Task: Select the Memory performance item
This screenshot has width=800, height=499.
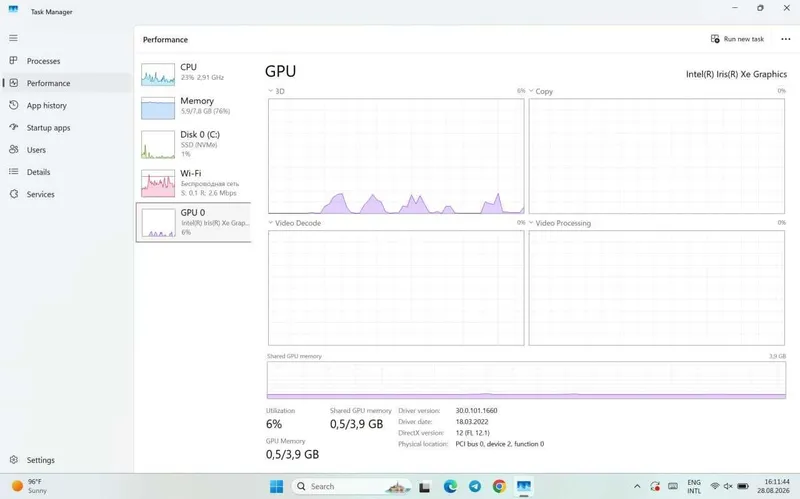Action: tap(193, 108)
